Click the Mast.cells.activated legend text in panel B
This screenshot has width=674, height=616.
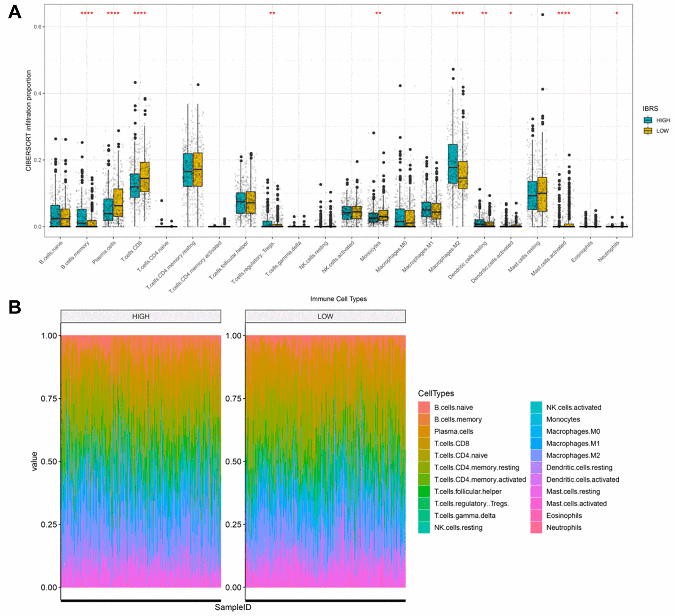[576, 503]
